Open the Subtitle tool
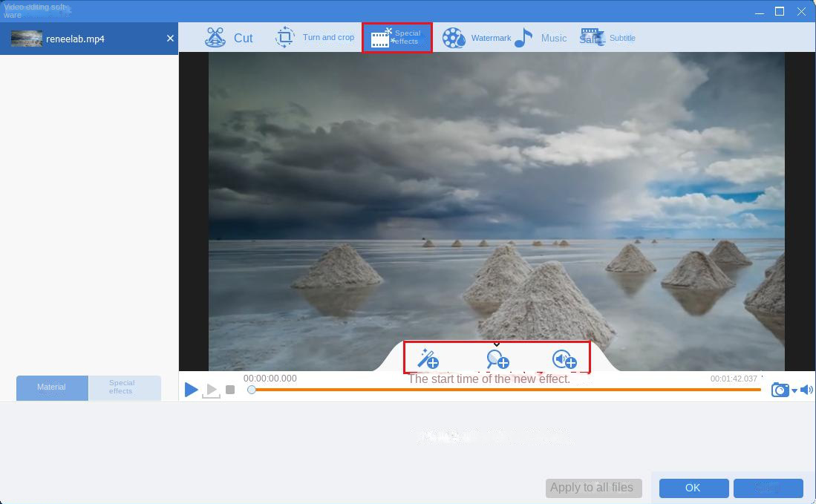The width and height of the screenshot is (816, 504). coord(609,37)
